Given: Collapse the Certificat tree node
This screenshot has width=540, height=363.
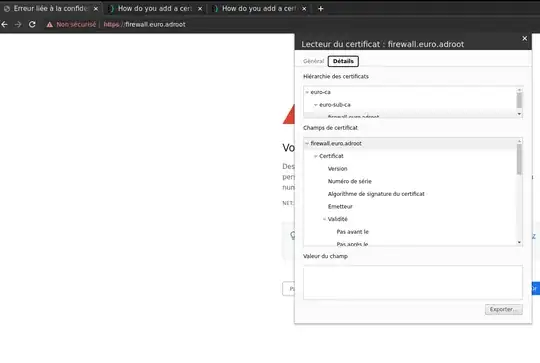Looking at the screenshot, I should pyautogui.click(x=315, y=156).
